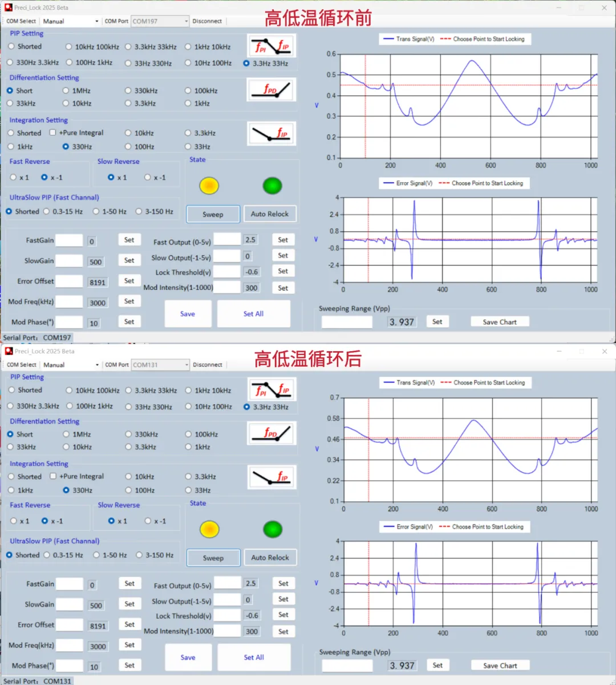Click Save Chart button in COM131 window
Screen dimensions: 616x685
(500, 666)
